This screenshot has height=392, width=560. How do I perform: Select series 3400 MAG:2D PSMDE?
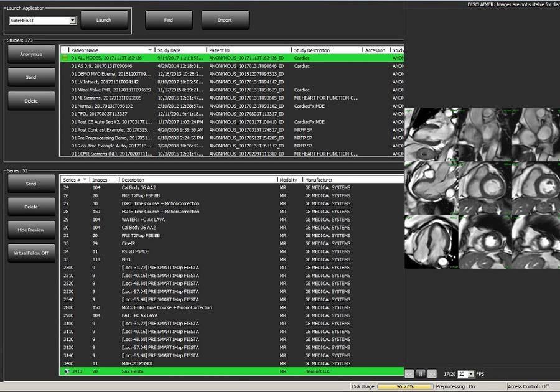(x=232, y=363)
